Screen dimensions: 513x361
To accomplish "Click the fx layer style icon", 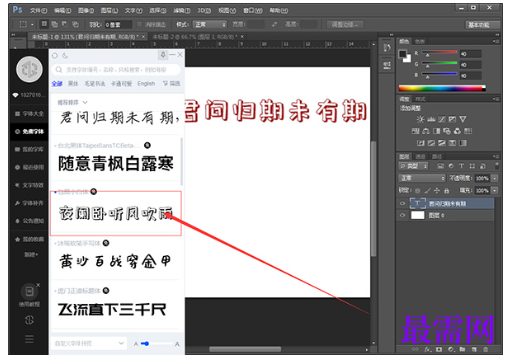I will point(428,349).
